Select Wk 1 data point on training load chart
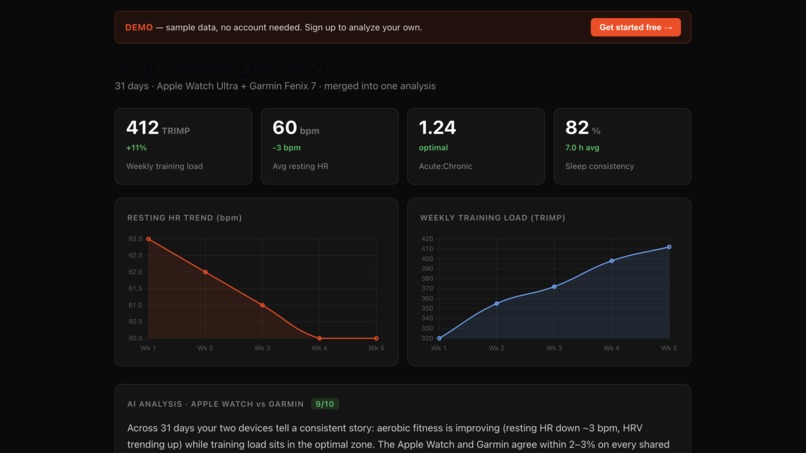 point(439,338)
